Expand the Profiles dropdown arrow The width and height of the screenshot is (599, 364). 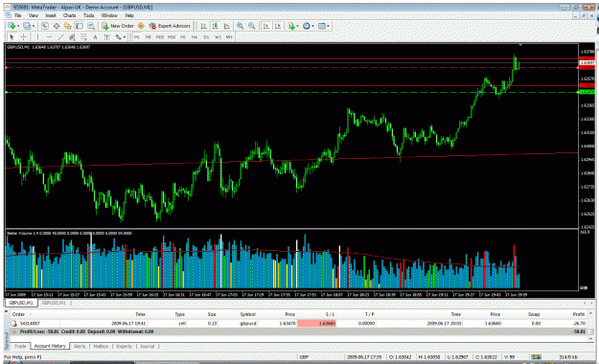[x=34, y=26]
